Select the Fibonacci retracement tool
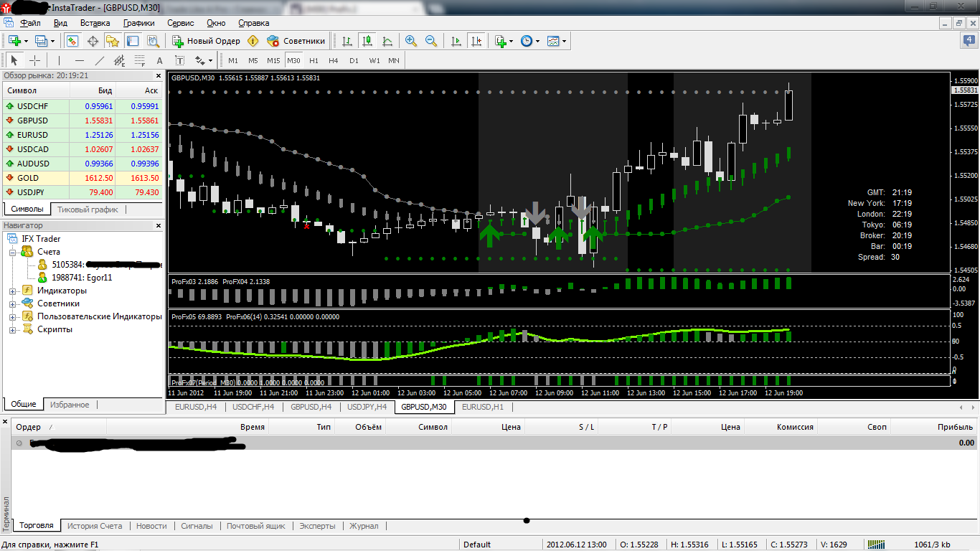This screenshot has height=551, width=980. tap(140, 60)
